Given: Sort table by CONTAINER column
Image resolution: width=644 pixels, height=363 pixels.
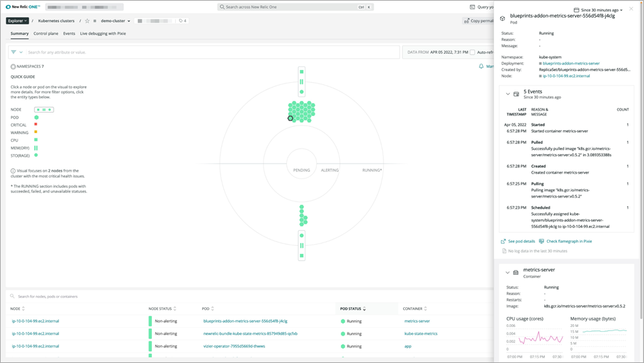Looking at the screenshot, I should [x=415, y=309].
